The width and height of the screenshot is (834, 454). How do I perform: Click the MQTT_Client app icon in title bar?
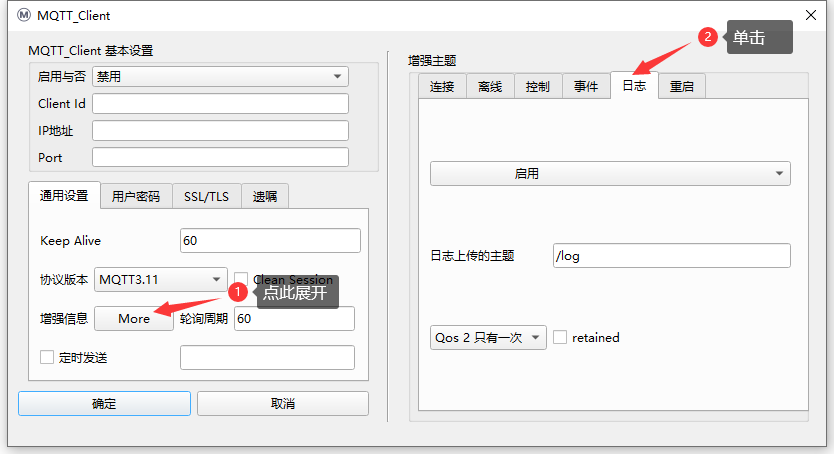click(x=24, y=15)
